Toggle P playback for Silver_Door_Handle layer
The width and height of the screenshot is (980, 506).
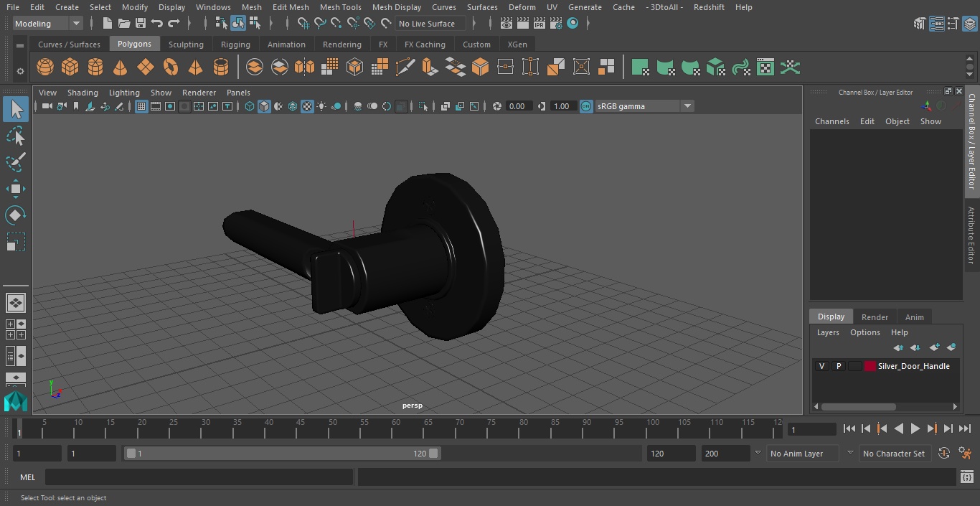pos(838,366)
